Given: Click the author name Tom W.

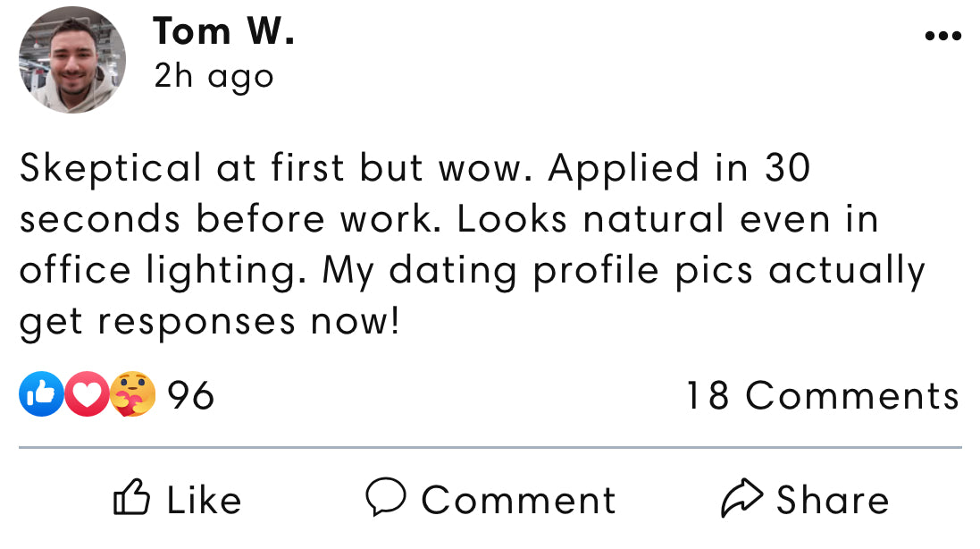Looking at the screenshot, I should [223, 32].
